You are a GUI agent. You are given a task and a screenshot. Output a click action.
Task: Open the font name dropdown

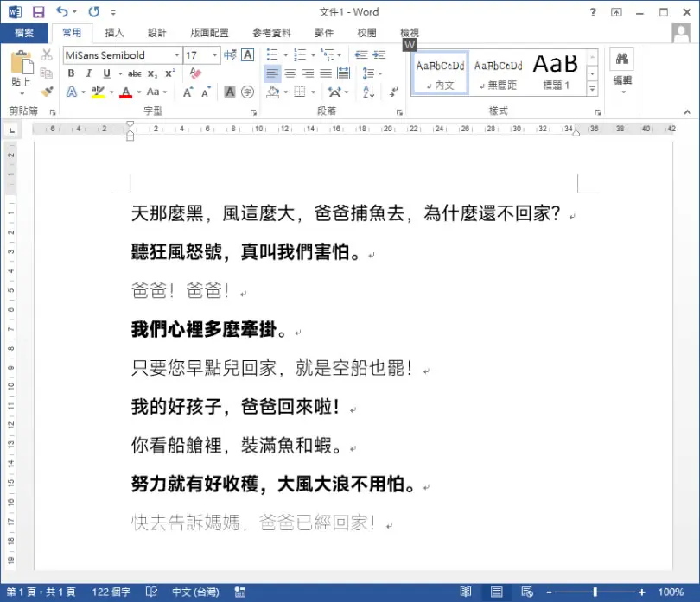[x=177, y=55]
